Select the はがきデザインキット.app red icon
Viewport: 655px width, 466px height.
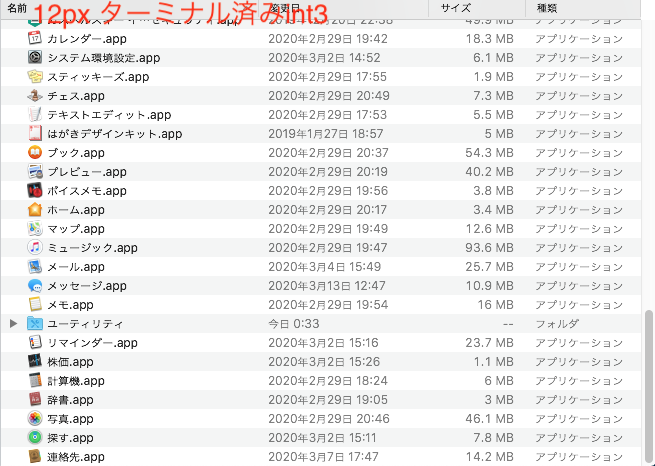(x=35, y=134)
